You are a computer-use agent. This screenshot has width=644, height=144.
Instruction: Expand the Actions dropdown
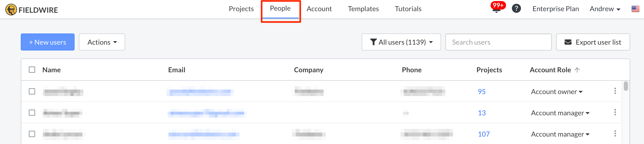coord(102,42)
